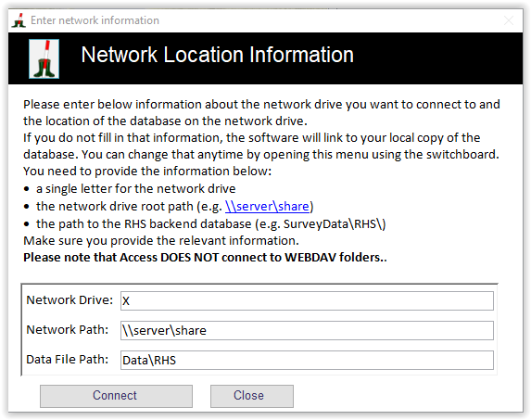531x420 pixels.
Task: Click the small boot icon in title bar
Action: tap(19, 20)
